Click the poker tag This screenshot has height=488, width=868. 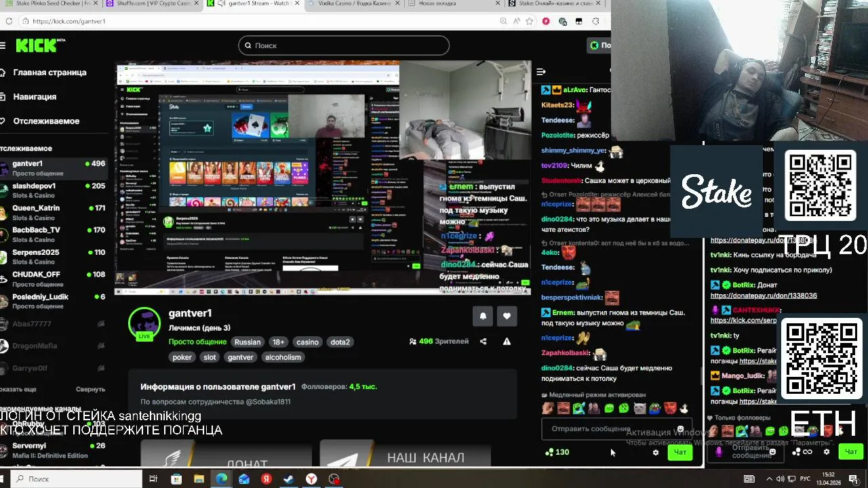tap(182, 357)
